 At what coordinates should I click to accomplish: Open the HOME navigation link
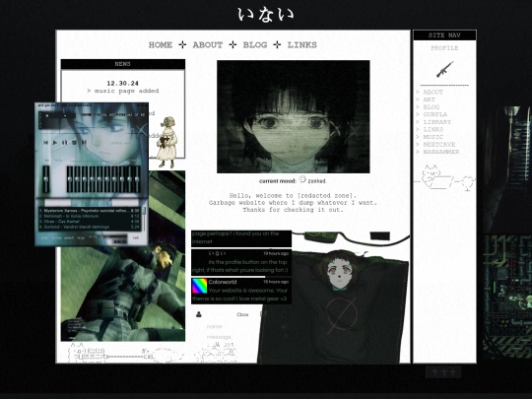[161, 45]
